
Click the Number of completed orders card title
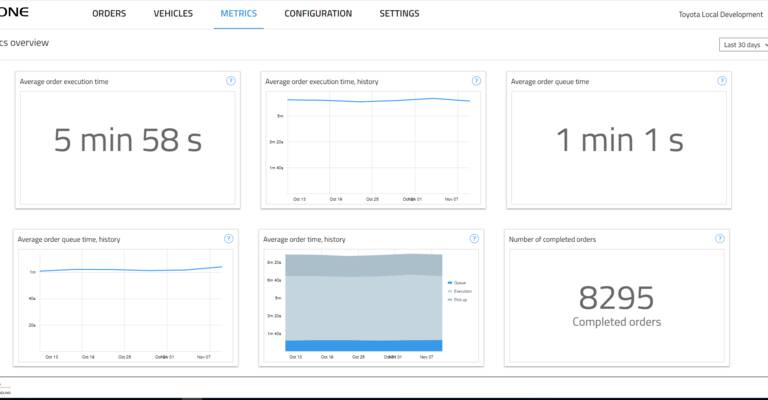click(552, 239)
